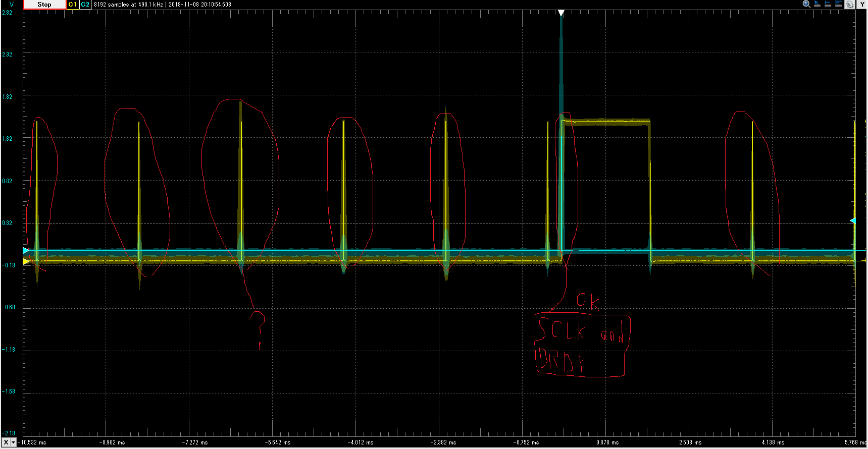Click the cyan C2 zero-level marker on left

click(x=26, y=250)
